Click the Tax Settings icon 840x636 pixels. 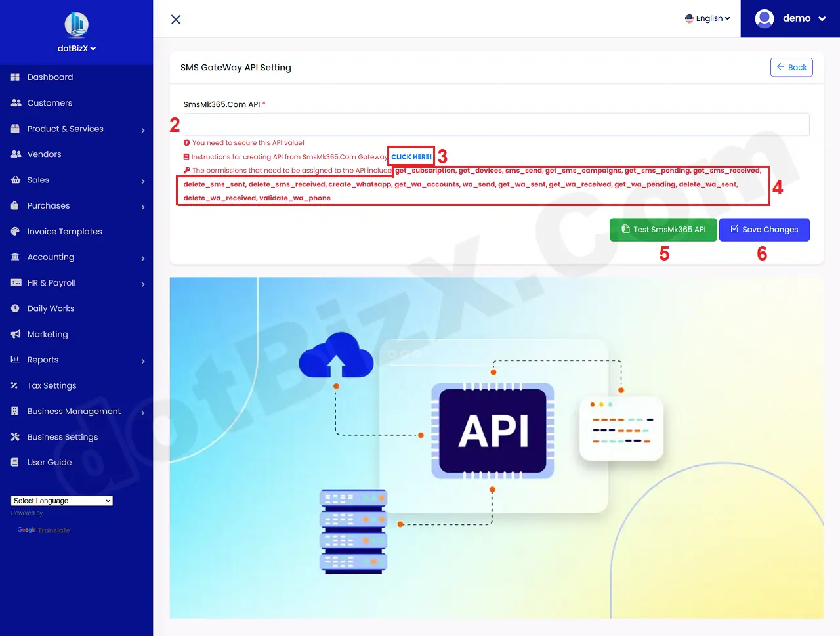(x=15, y=385)
